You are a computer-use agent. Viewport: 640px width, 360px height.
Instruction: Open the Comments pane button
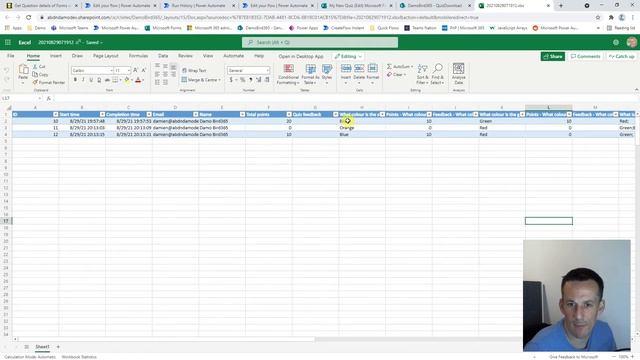[585, 56]
